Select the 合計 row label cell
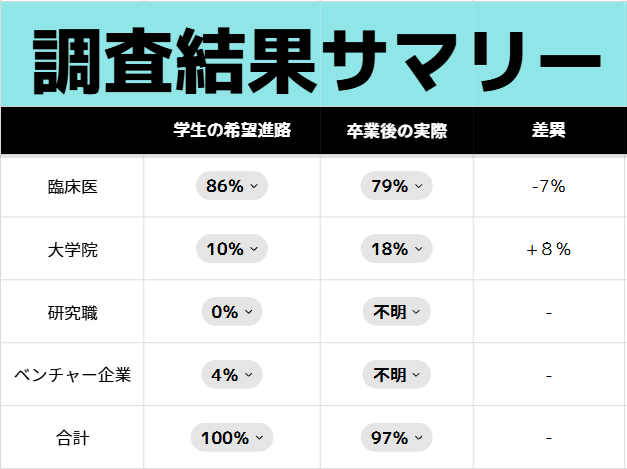627x469 pixels. coord(72,437)
